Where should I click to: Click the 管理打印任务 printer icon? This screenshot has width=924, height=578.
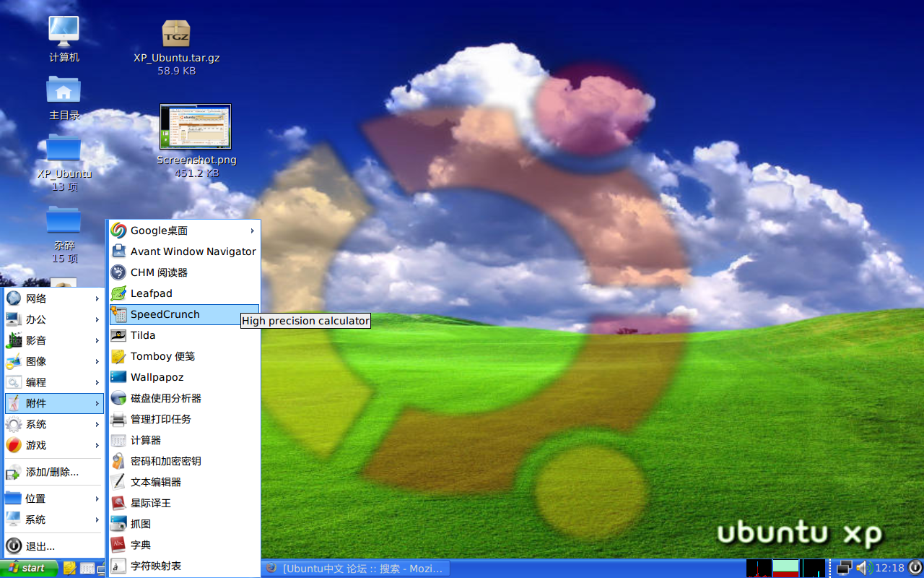point(118,419)
